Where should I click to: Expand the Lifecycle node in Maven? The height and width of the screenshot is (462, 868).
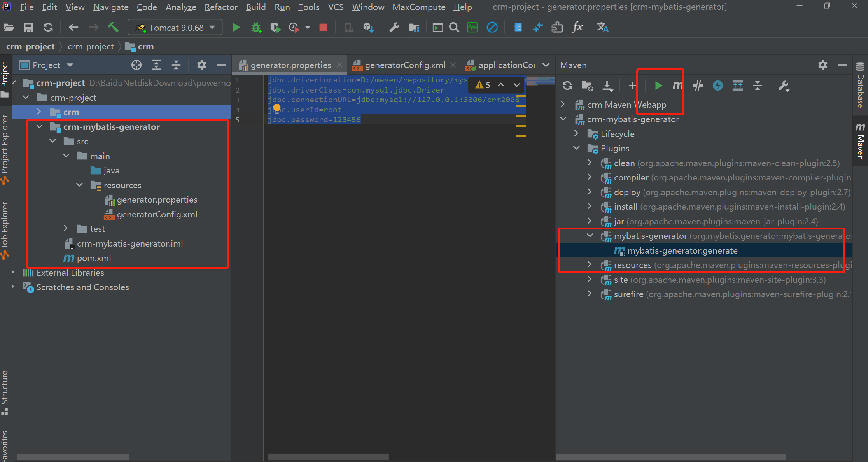(x=576, y=134)
